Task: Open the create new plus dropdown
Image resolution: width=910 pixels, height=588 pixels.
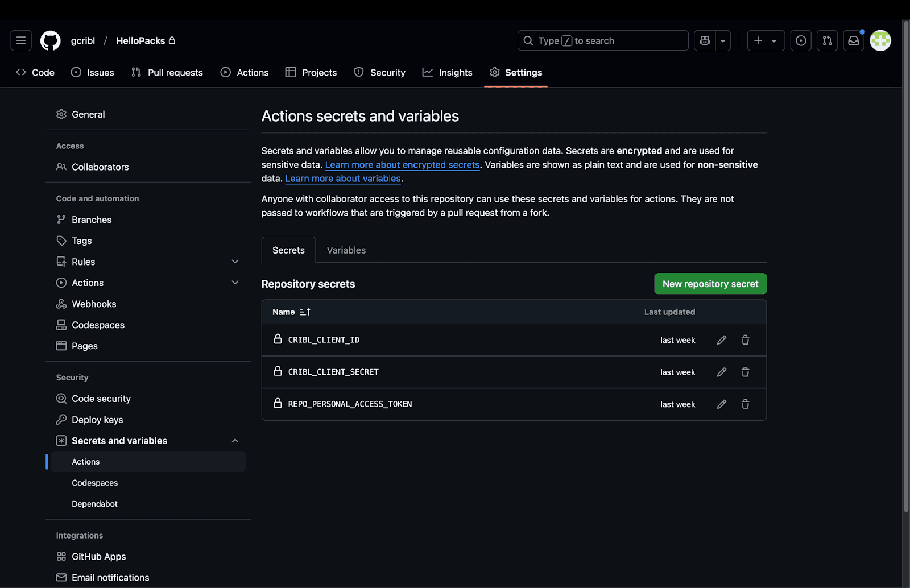Action: [765, 40]
